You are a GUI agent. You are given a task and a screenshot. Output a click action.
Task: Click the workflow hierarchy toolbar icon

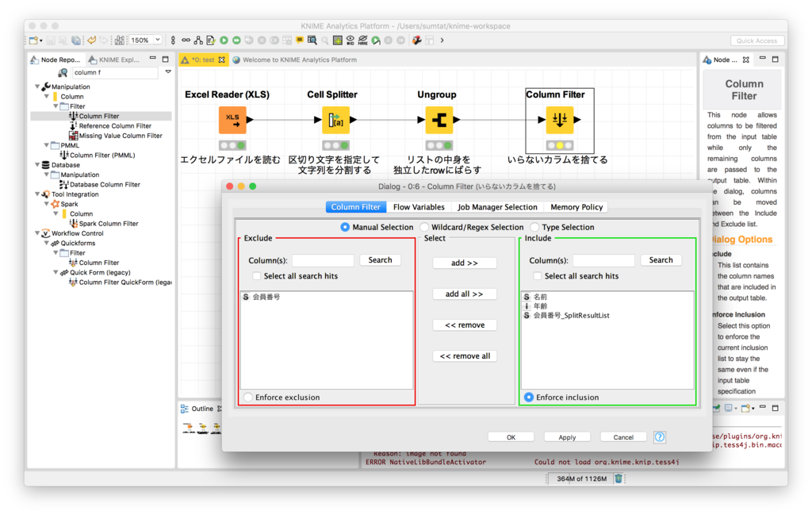pos(198,40)
